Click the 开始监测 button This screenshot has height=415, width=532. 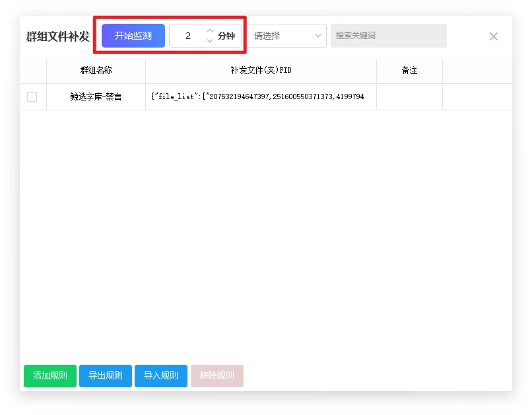tap(133, 36)
